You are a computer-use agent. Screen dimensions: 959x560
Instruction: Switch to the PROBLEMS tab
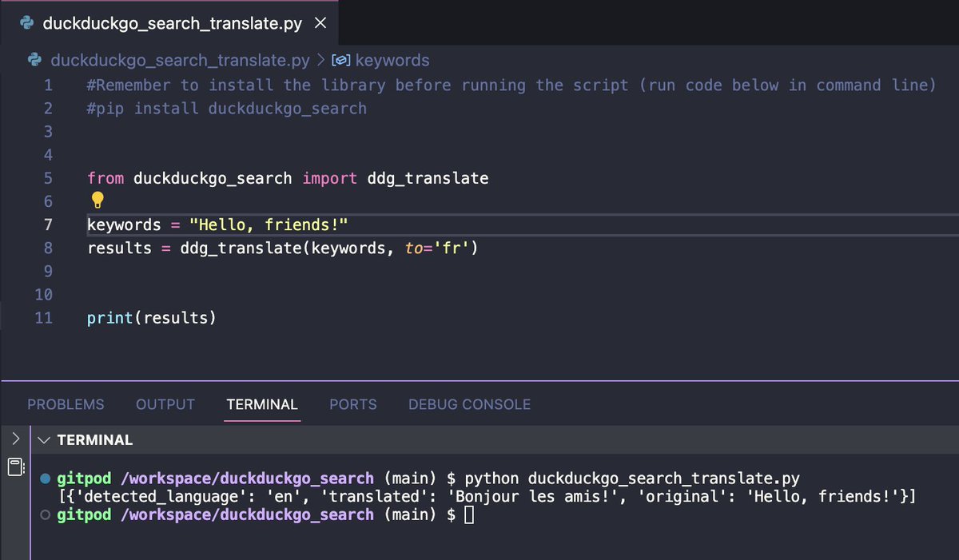[x=66, y=404]
